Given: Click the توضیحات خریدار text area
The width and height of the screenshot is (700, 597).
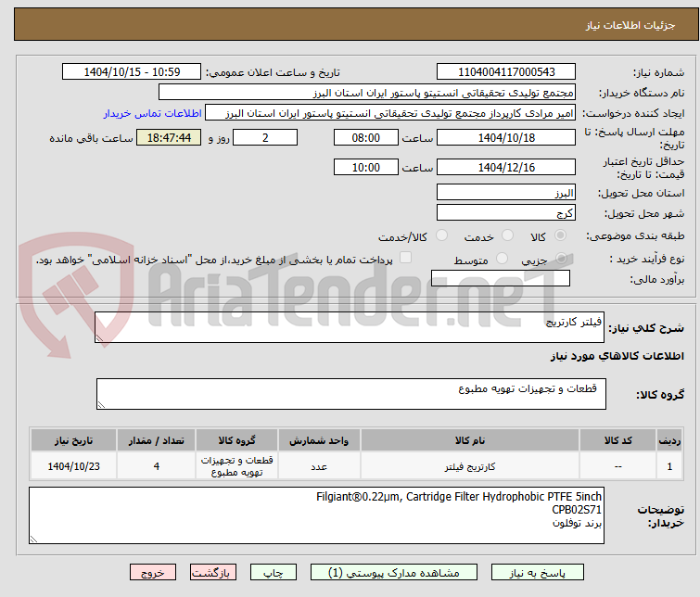Looking at the screenshot, I should click(x=316, y=515).
